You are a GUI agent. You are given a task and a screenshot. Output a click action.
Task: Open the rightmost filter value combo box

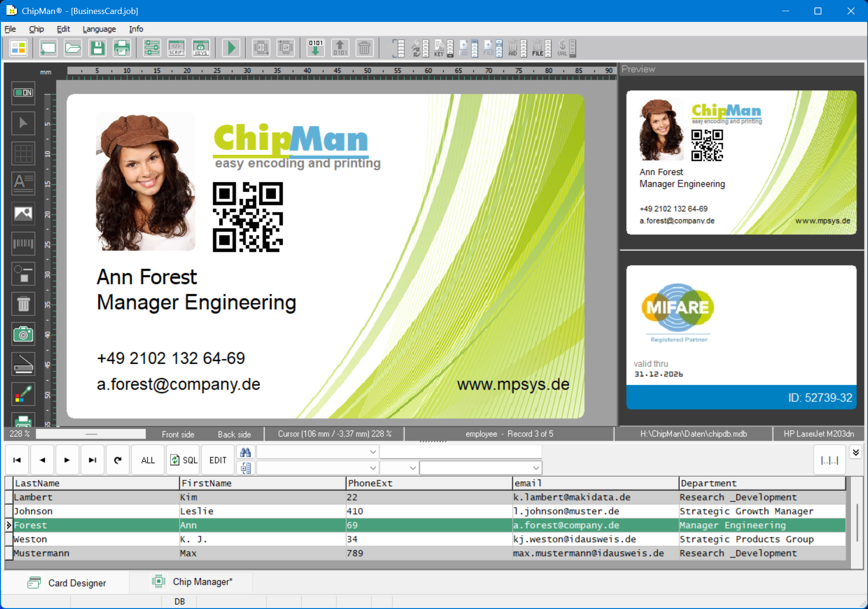point(535,468)
